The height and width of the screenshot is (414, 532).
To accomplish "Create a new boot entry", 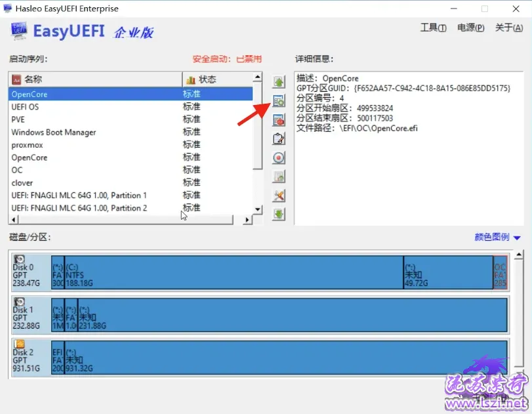I will (x=279, y=101).
